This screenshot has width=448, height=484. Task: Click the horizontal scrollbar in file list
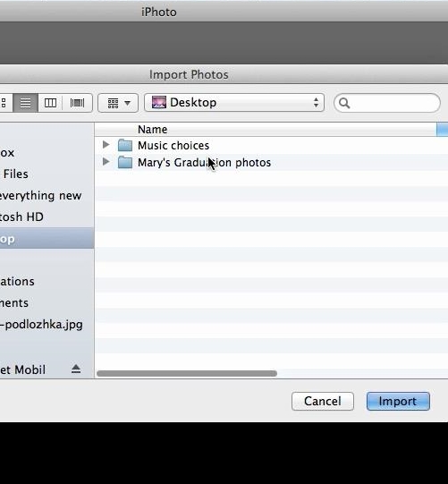point(187,373)
